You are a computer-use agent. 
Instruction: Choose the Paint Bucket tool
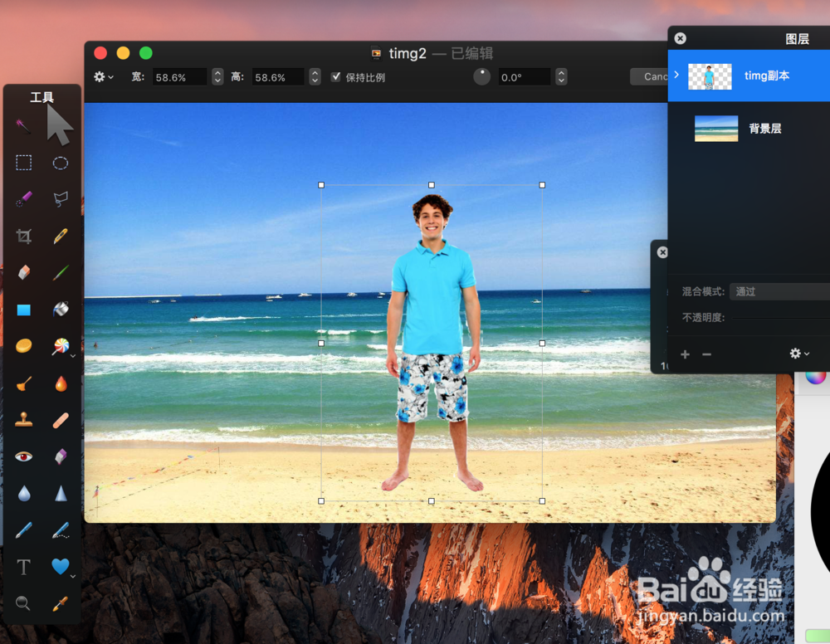(x=61, y=309)
